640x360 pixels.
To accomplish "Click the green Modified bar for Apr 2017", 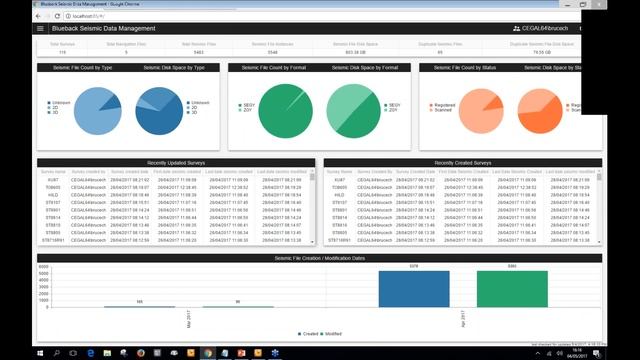I will [x=512, y=289].
